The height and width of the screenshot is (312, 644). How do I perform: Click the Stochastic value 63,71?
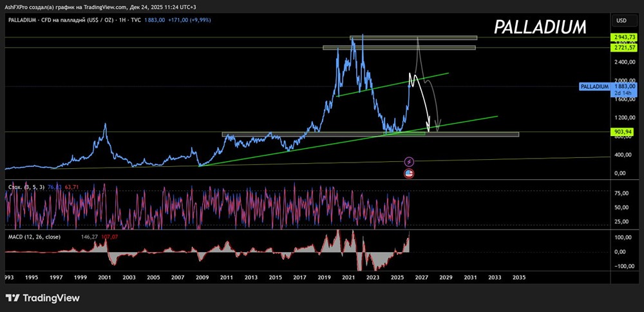point(71,187)
